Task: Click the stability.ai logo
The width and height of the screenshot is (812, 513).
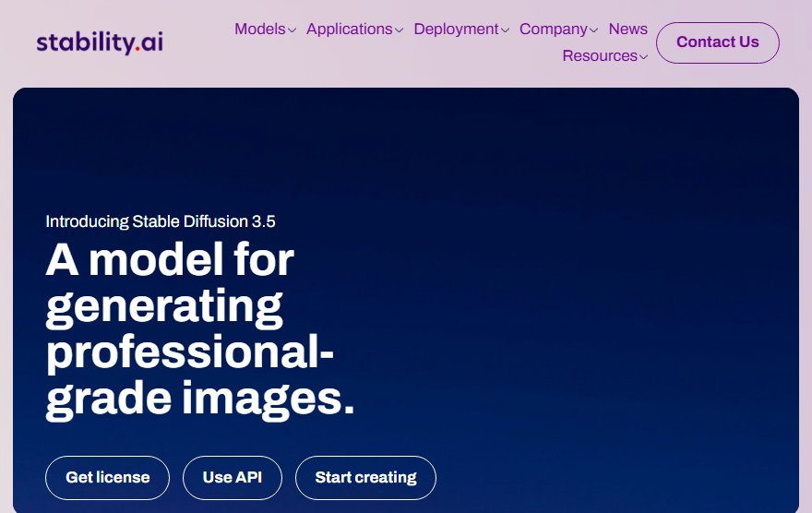Action: [x=100, y=42]
